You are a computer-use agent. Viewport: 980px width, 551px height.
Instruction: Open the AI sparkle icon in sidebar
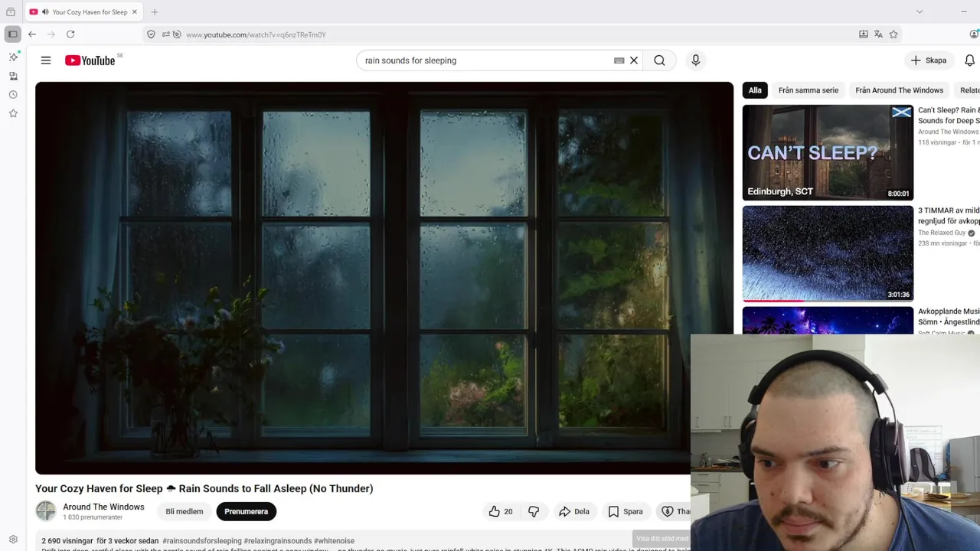click(13, 57)
